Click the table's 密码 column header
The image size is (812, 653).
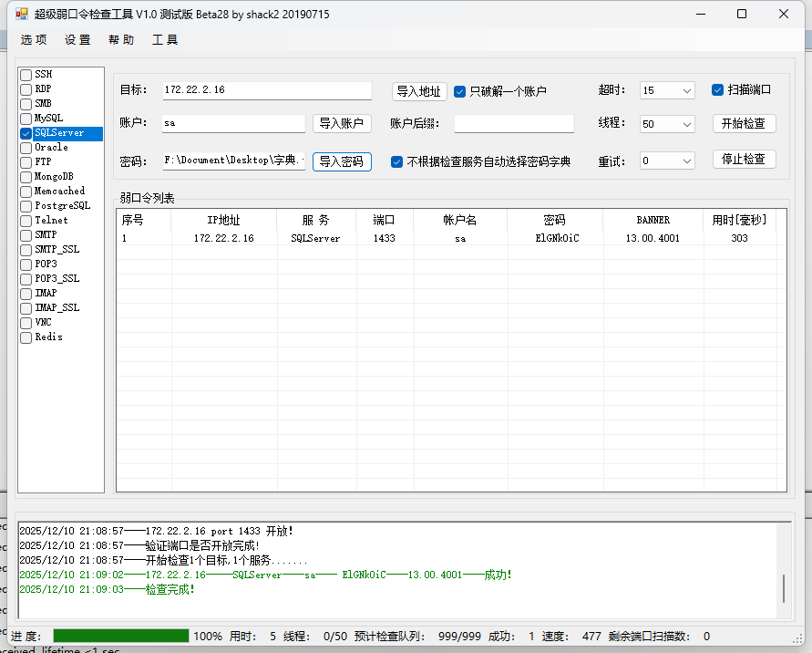(x=555, y=221)
